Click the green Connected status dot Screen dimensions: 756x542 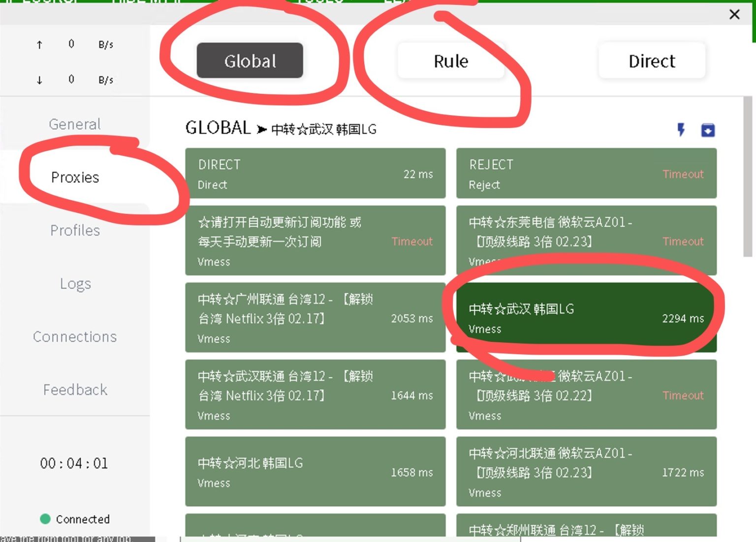(46, 519)
